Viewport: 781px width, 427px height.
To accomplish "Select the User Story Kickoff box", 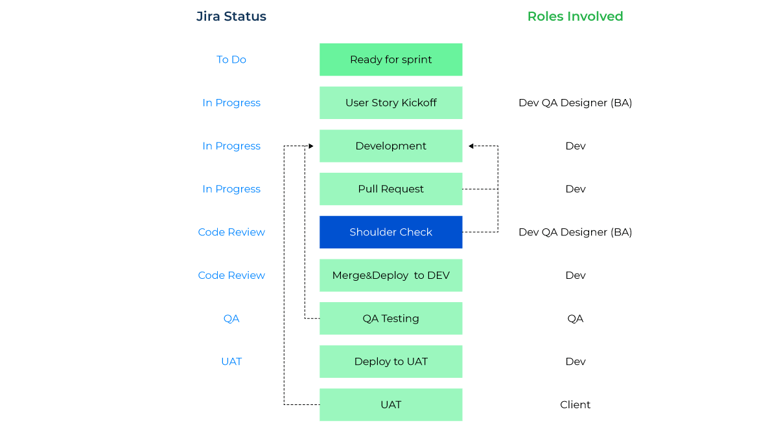I will [390, 103].
